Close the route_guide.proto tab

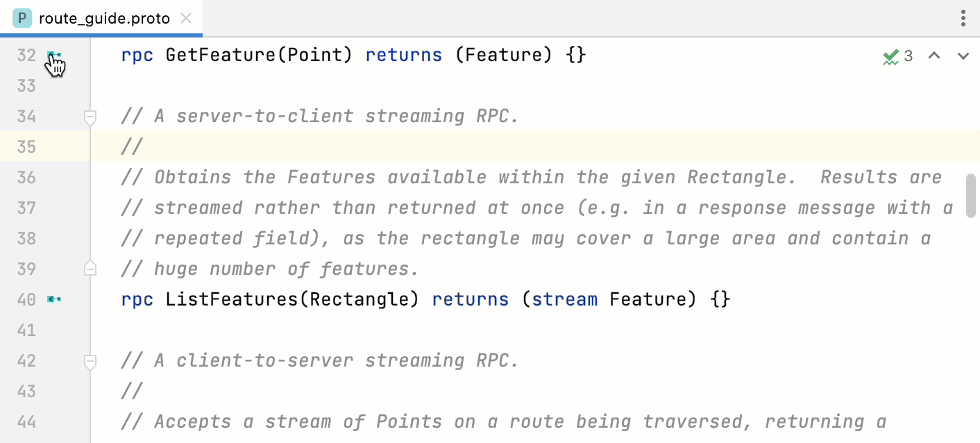click(x=185, y=18)
